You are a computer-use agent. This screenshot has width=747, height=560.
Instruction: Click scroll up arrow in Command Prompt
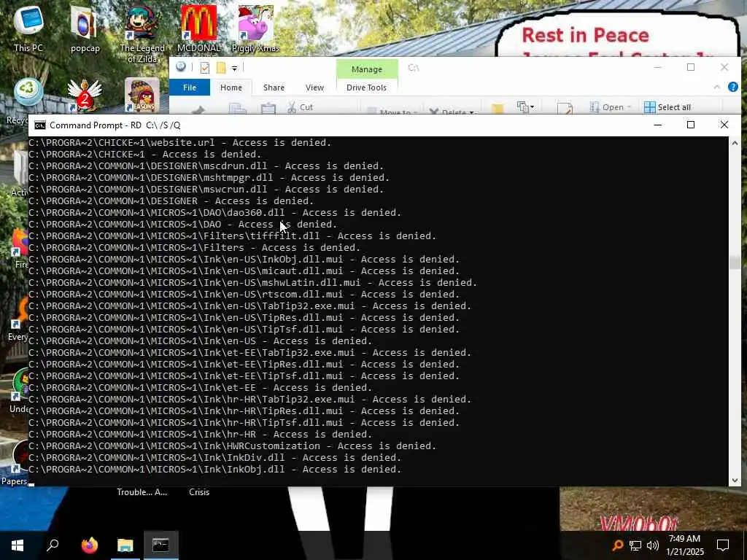point(735,143)
